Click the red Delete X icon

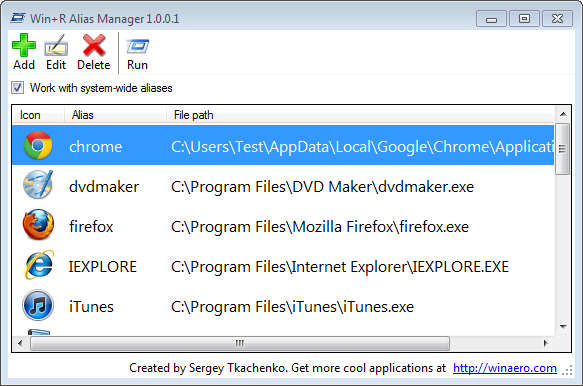point(94,45)
